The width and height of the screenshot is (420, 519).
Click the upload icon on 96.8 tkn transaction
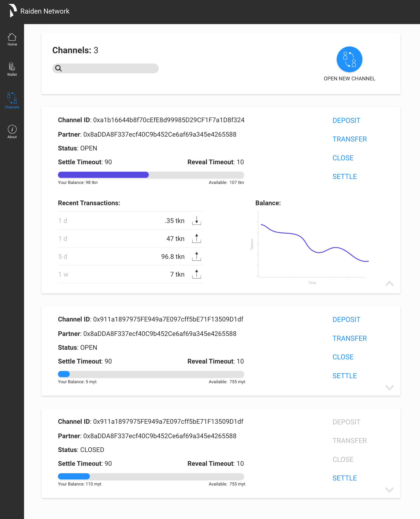pos(196,256)
